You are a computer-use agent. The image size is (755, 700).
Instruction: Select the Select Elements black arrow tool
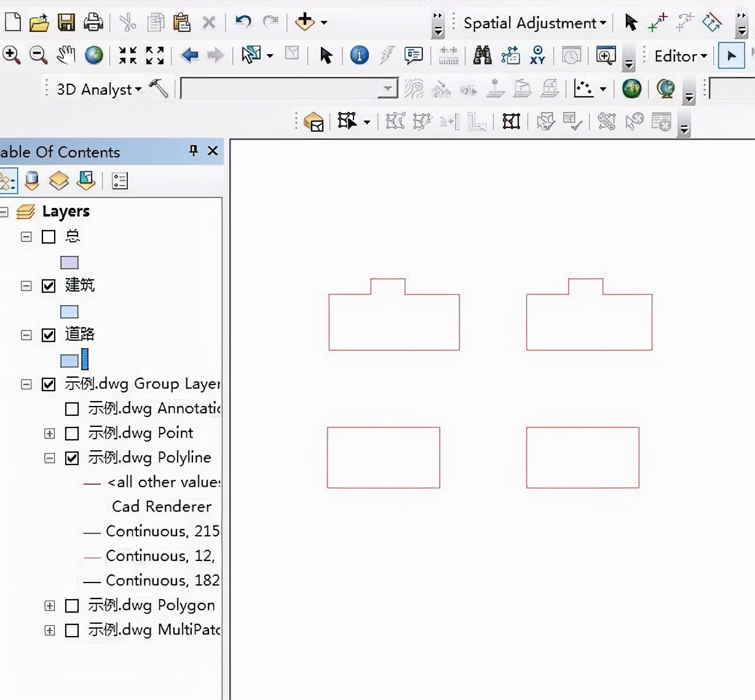pos(326,55)
